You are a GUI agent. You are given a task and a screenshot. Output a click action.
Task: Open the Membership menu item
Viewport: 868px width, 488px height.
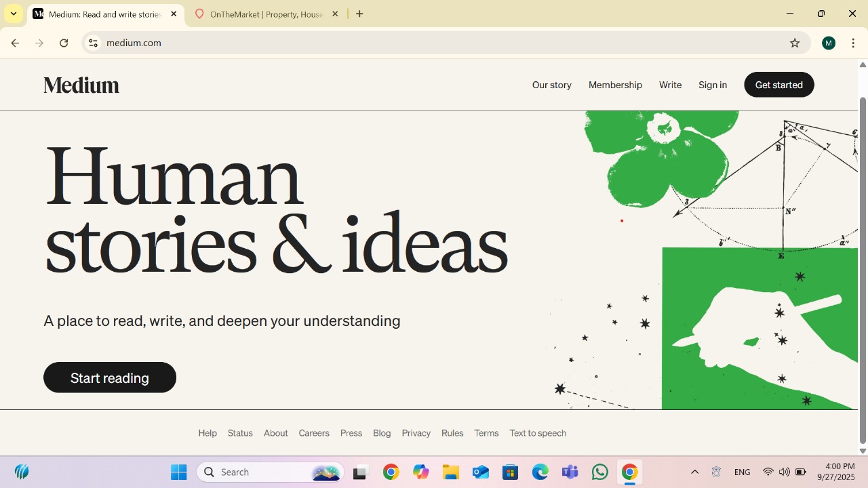click(x=615, y=85)
